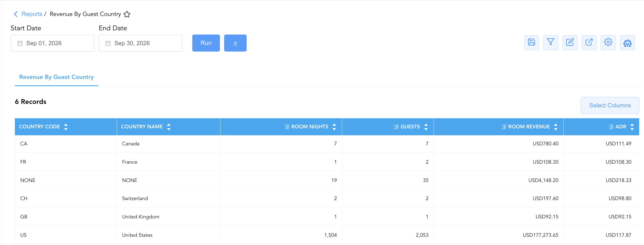Open Select Columns button
Image resolution: width=644 pixels, height=245 pixels.
click(610, 105)
